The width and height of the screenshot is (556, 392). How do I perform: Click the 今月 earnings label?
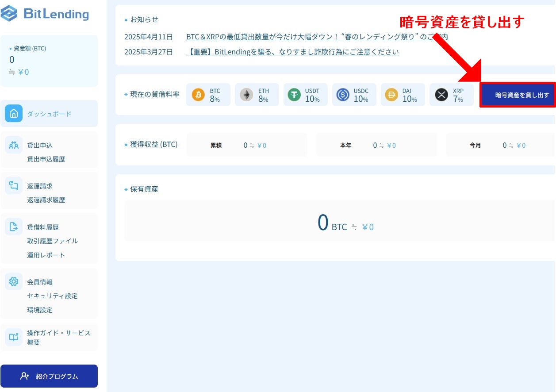475,145
